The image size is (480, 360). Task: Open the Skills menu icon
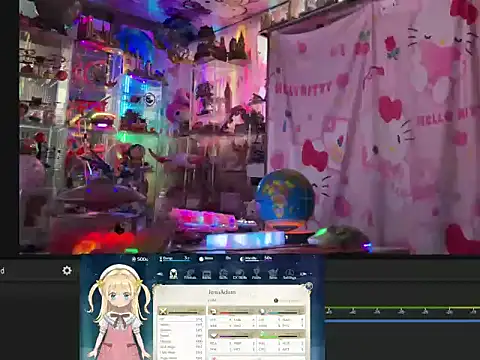pyautogui.click(x=223, y=274)
